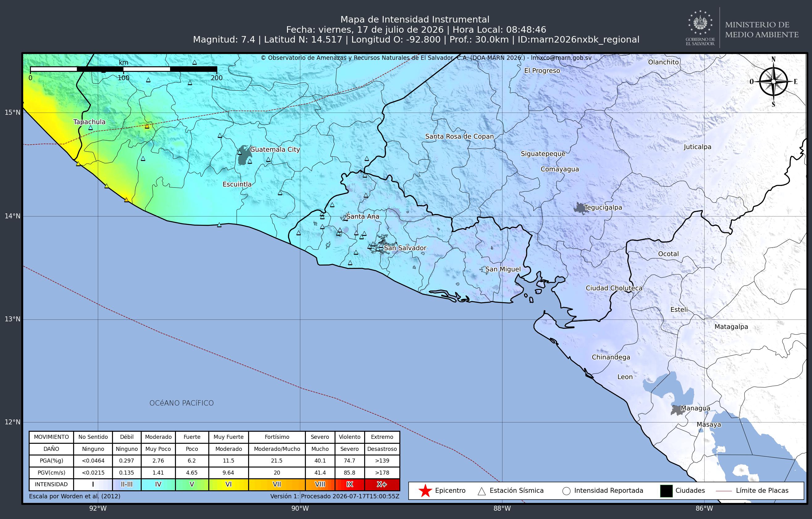Click the 'Leon' label
This screenshot has height=519, width=812.
[x=625, y=377]
